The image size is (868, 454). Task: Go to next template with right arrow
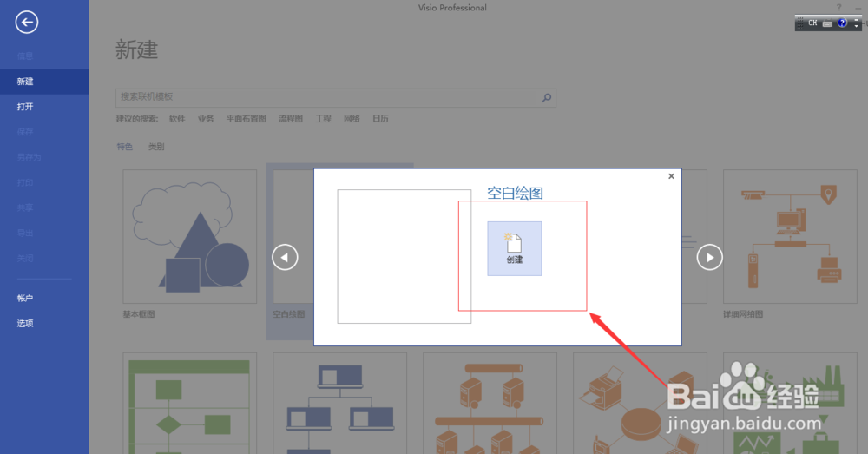point(710,258)
